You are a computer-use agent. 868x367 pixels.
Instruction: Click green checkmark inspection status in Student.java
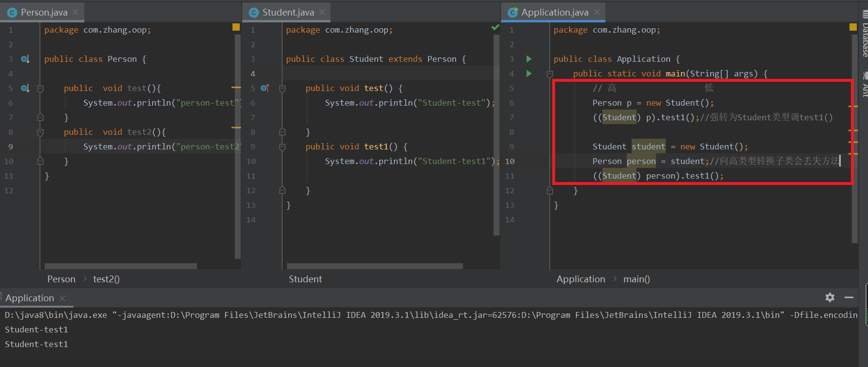495,27
